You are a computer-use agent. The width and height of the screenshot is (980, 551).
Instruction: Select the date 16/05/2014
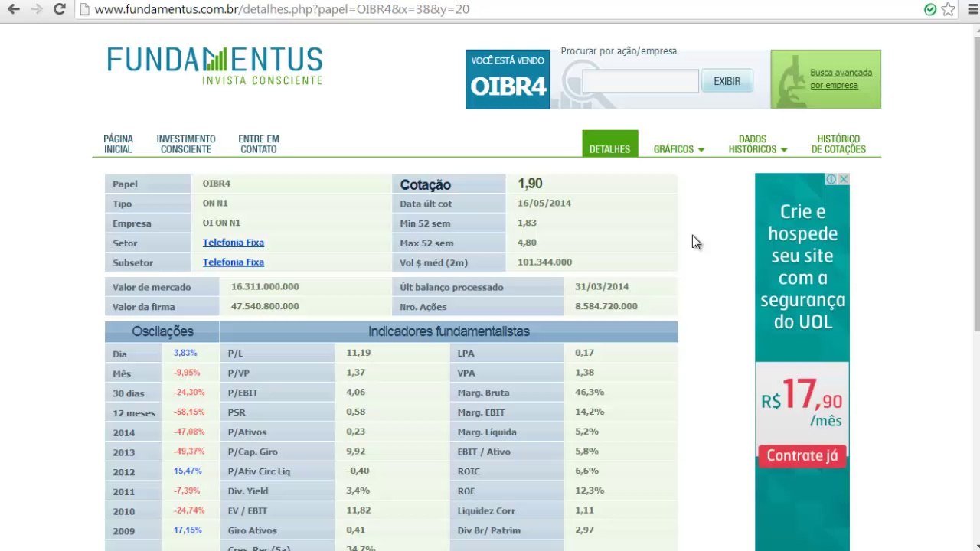click(544, 204)
